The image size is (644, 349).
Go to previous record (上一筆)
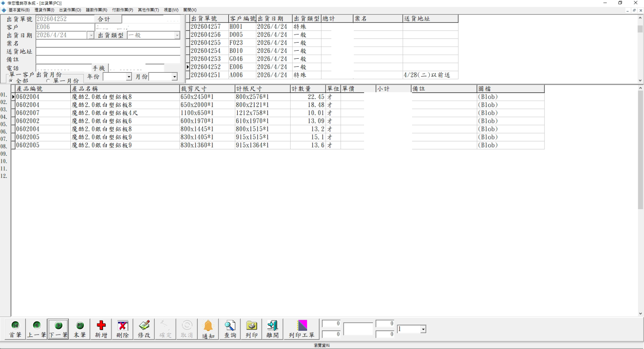click(x=37, y=329)
